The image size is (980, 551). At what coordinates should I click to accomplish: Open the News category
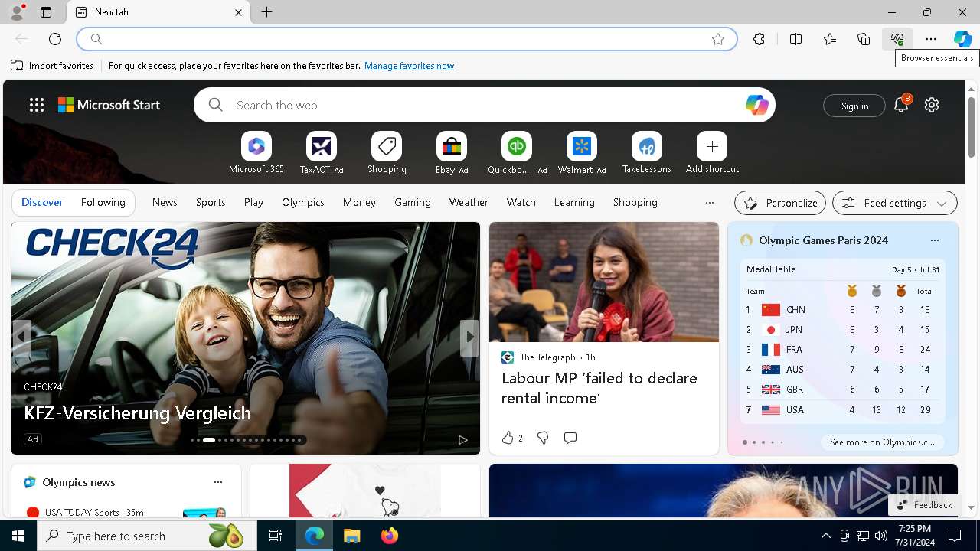coord(165,202)
